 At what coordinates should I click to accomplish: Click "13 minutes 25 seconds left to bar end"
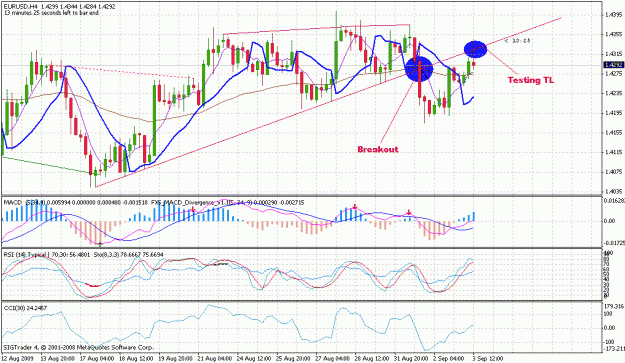(51, 13)
